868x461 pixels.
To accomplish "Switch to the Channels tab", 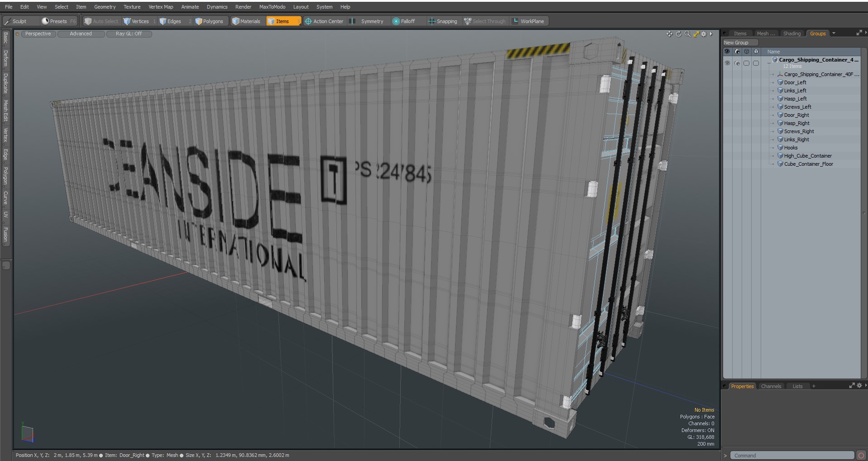I will point(771,386).
